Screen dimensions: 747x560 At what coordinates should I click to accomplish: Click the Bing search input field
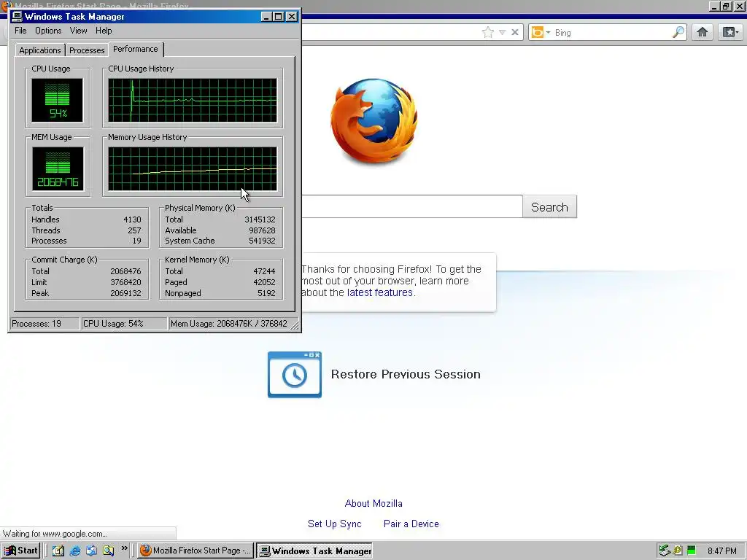612,32
